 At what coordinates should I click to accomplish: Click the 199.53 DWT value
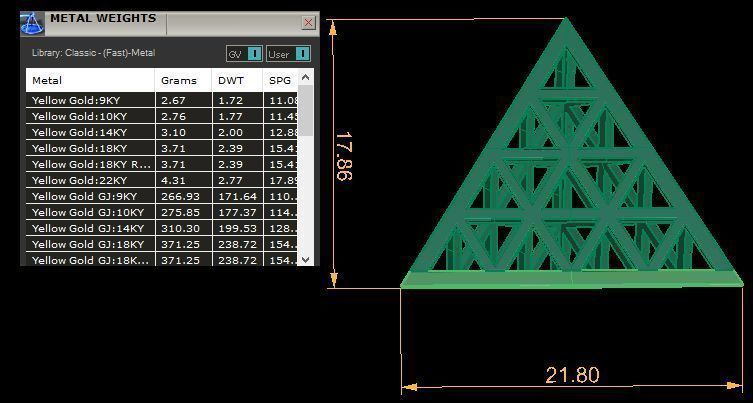tap(237, 228)
